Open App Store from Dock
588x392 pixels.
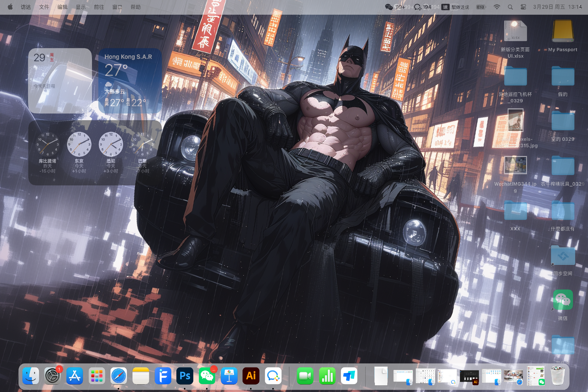pos(75,376)
